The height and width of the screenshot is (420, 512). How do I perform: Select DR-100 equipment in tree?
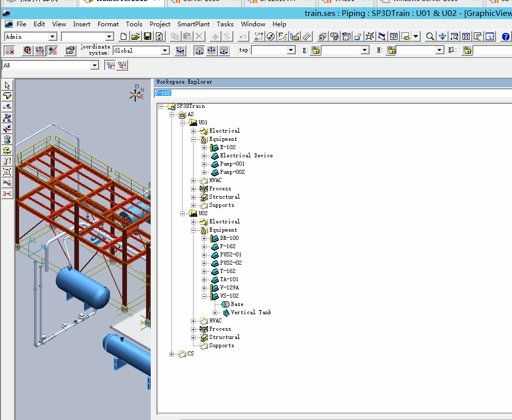point(229,238)
